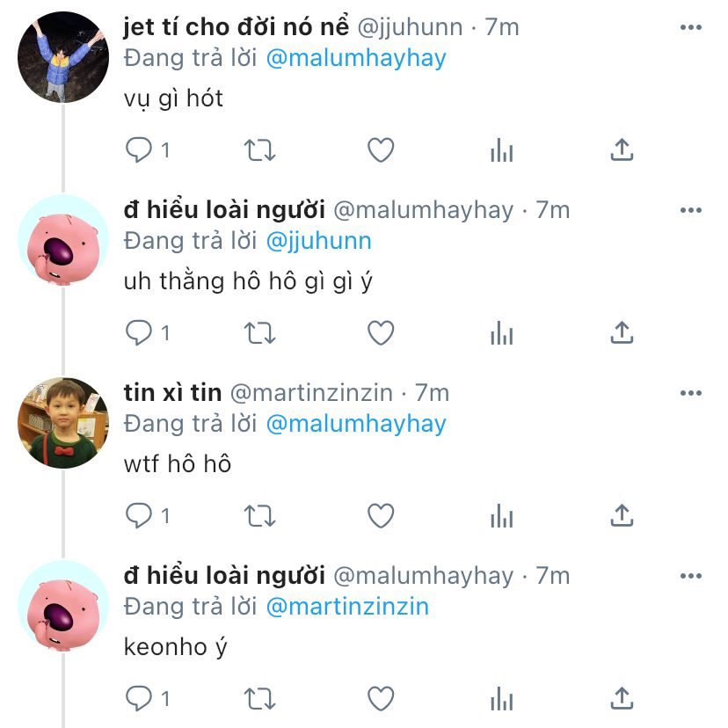
Task: Share the "uh thằng hô hô gì gì ý" tweet
Action: tap(622, 333)
